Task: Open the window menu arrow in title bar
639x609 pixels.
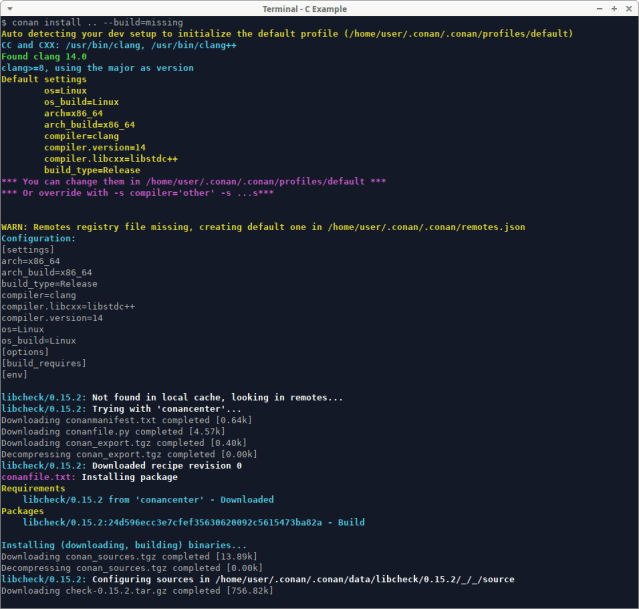Action: coord(10,9)
